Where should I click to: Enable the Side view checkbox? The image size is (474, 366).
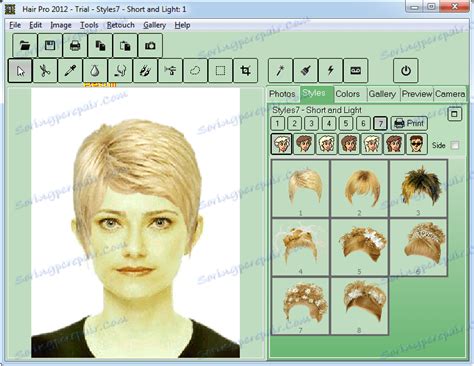point(455,145)
